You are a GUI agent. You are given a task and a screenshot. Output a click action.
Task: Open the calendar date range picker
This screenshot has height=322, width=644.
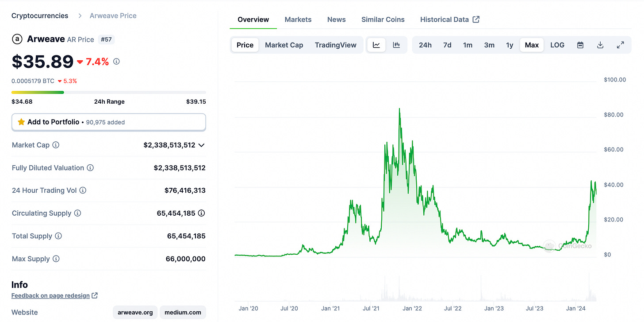pos(580,45)
